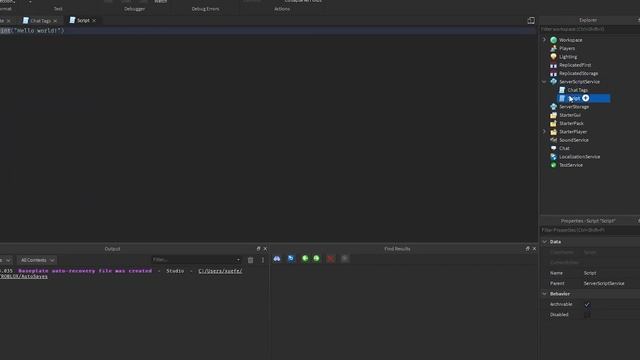Select the Chat Tags row in Explorer

pyautogui.click(x=577, y=90)
